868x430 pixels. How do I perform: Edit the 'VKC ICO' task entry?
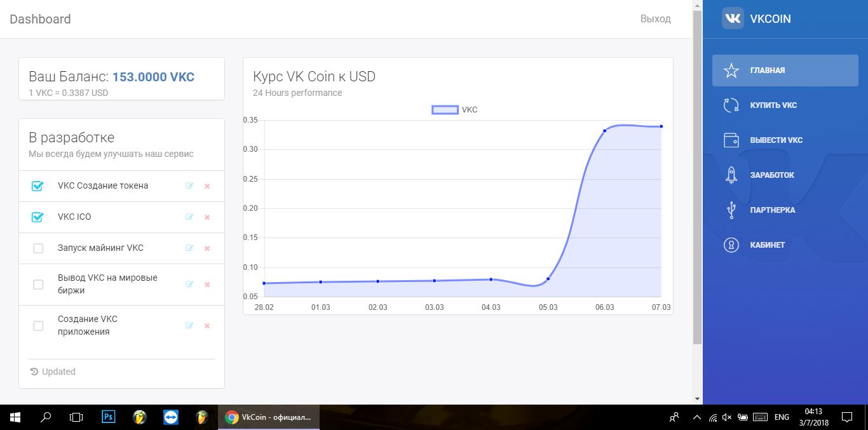point(189,217)
